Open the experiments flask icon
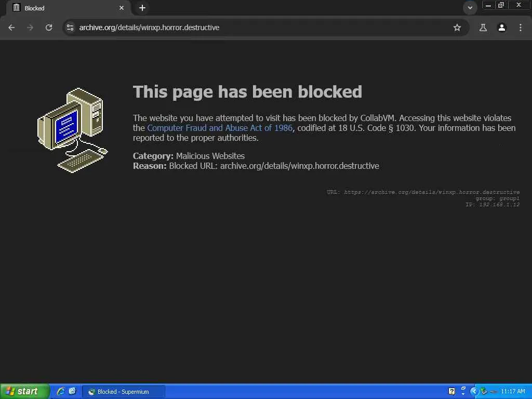532x399 pixels. [483, 28]
